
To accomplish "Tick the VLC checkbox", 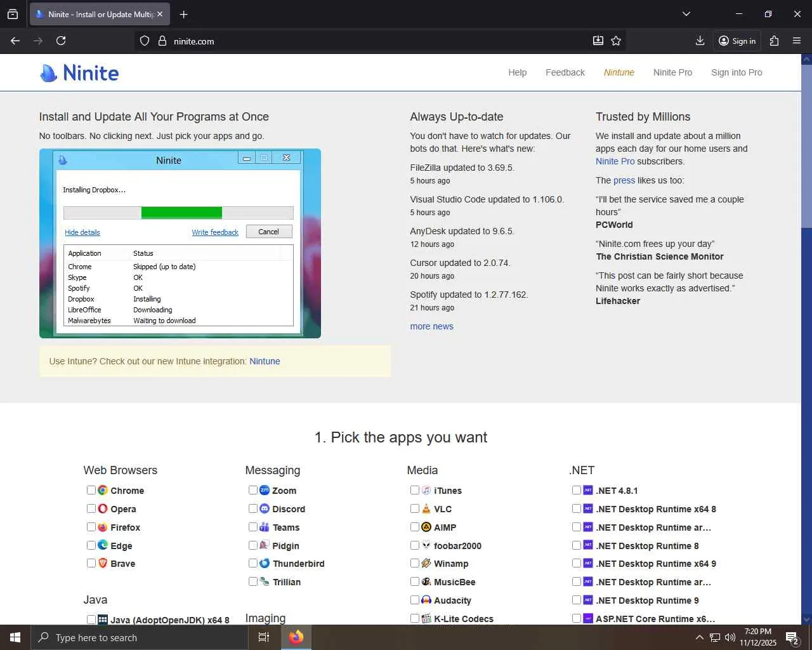I will tap(415, 508).
